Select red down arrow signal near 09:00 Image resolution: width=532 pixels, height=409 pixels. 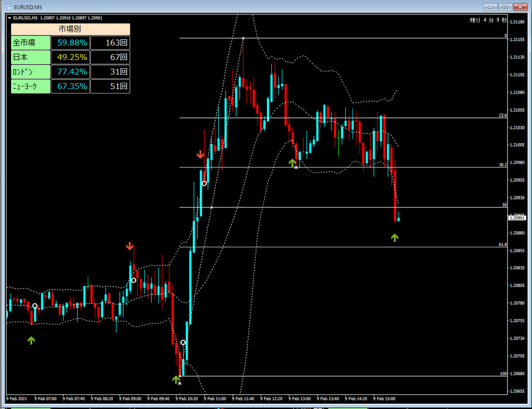pyautogui.click(x=129, y=246)
